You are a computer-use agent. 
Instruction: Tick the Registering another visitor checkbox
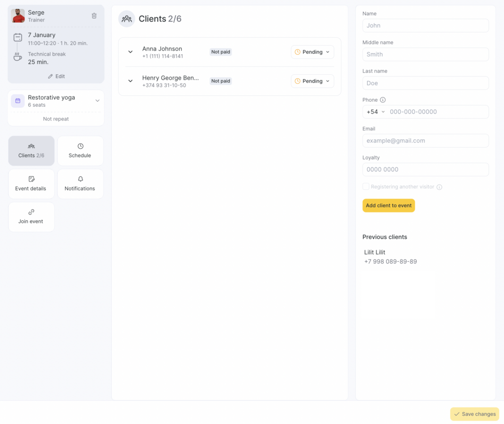tap(366, 186)
